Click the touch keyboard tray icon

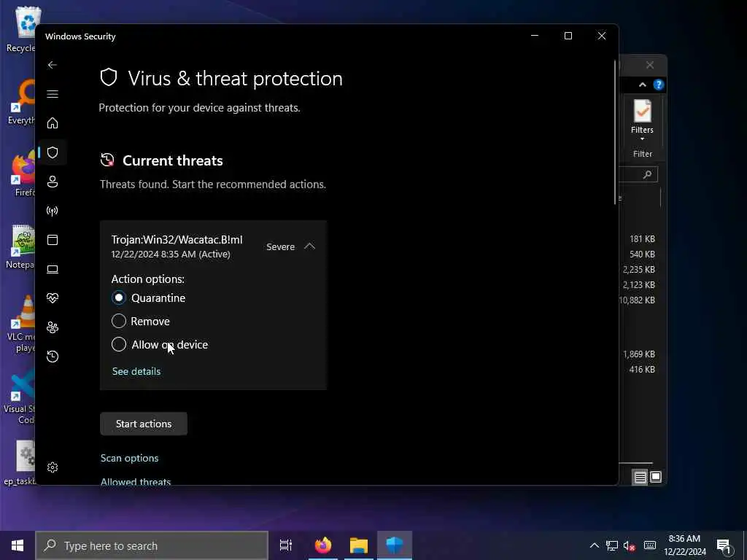pyautogui.click(x=650, y=545)
